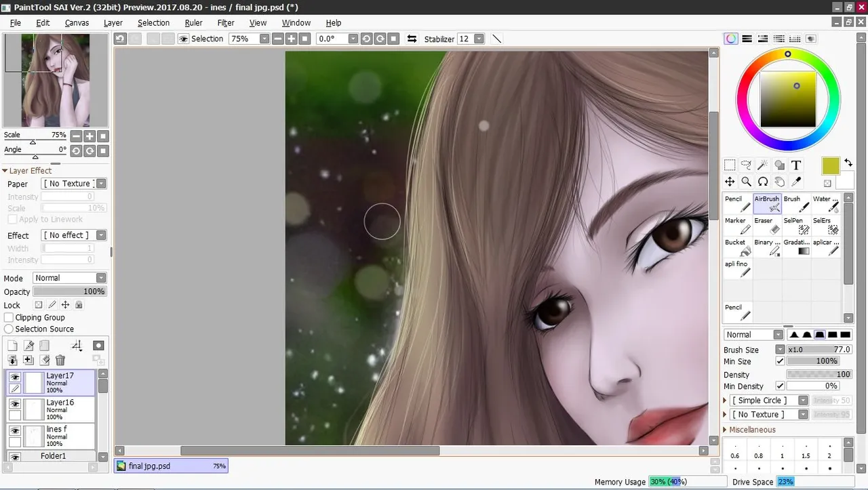Select the Bucket fill tool

[737, 247]
